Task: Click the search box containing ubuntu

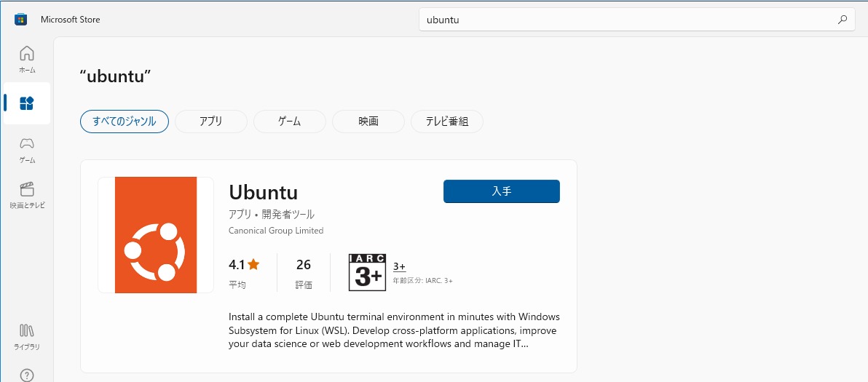Action: 637,20
